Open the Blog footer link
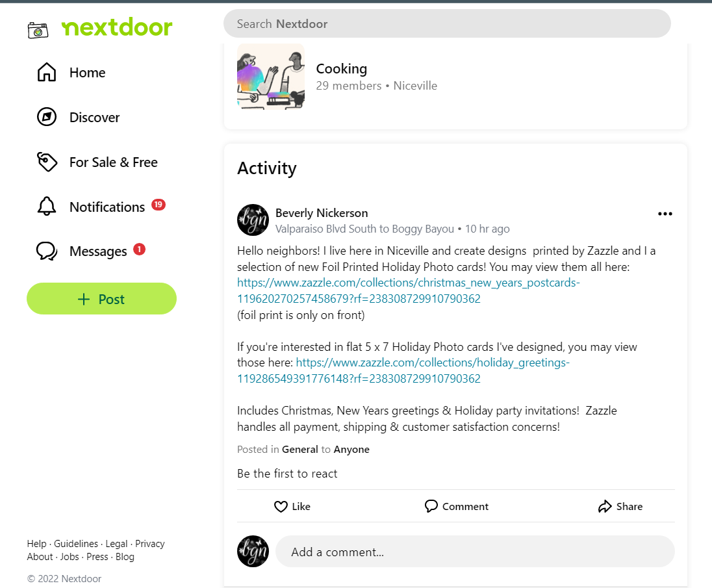This screenshot has height=588, width=712. pos(125,557)
